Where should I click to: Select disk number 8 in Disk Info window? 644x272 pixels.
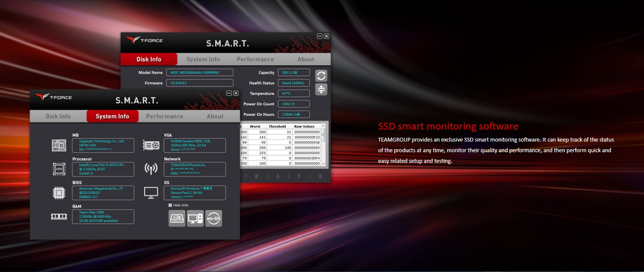(x=320, y=176)
